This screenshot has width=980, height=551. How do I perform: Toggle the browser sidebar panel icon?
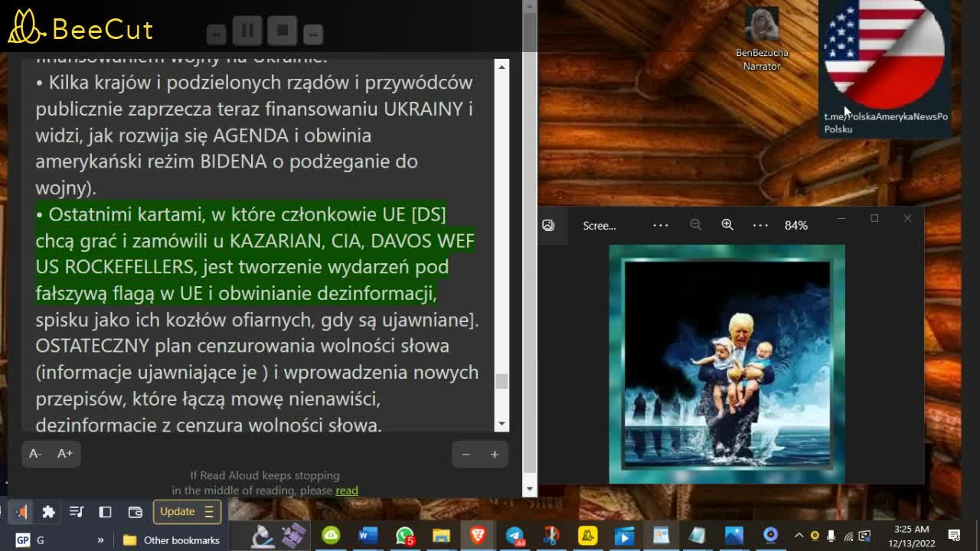106,512
